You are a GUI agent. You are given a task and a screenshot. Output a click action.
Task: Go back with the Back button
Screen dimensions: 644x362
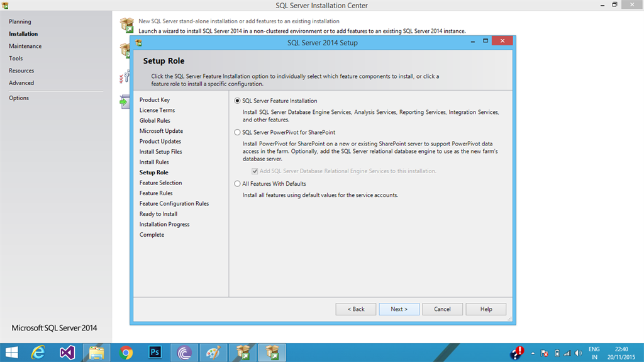pos(356,309)
